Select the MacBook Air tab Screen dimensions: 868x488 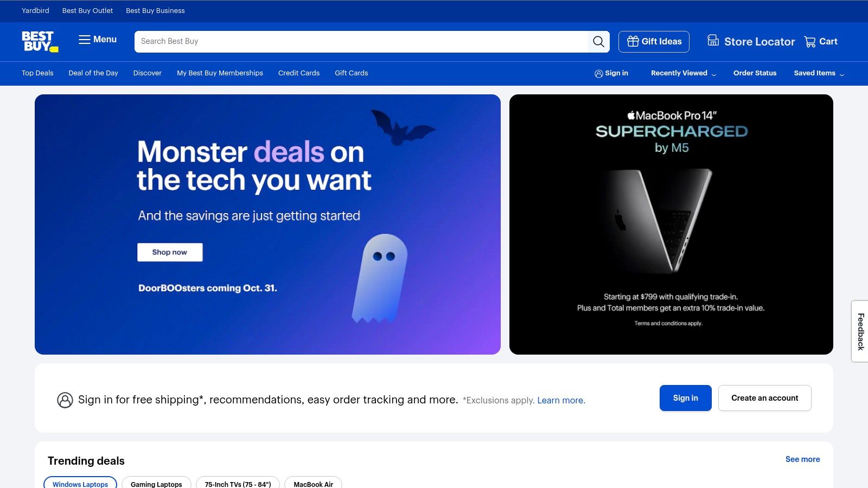(x=314, y=484)
